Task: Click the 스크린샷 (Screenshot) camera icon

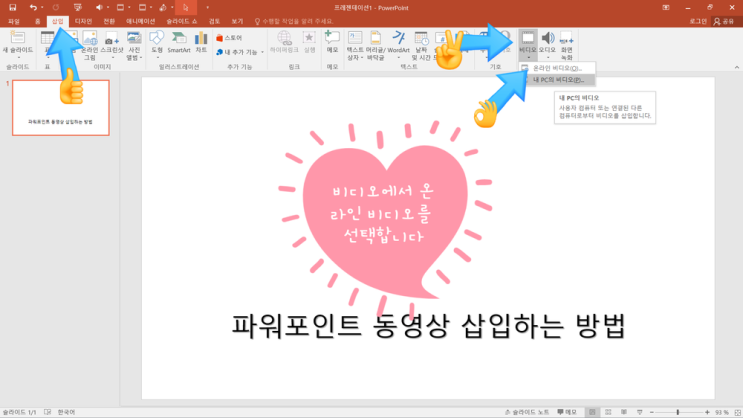Action: (112, 39)
